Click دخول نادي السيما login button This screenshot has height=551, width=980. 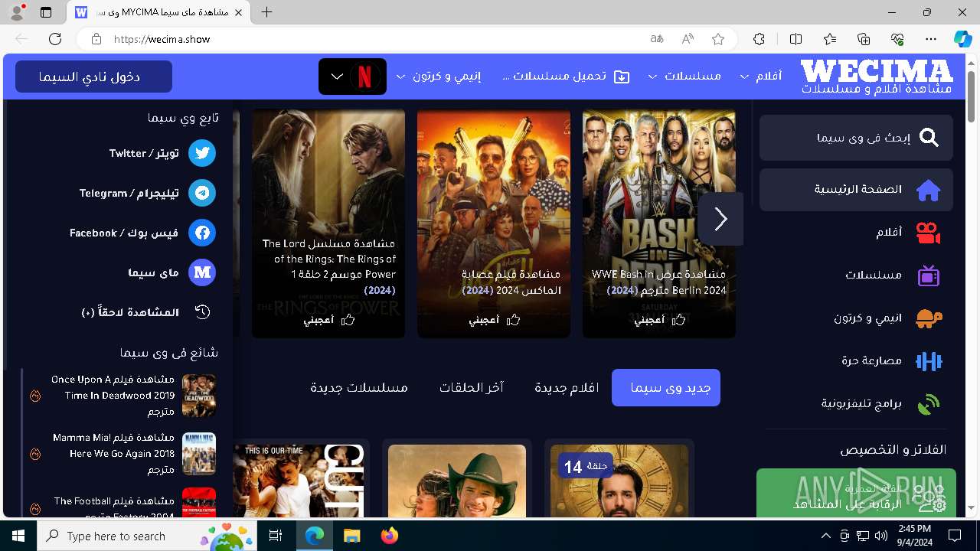[93, 77]
